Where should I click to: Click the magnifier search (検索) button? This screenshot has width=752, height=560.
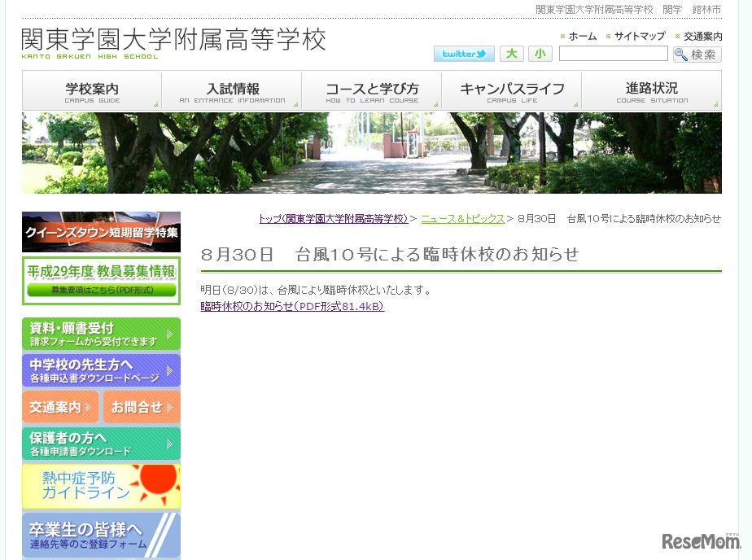(697, 54)
